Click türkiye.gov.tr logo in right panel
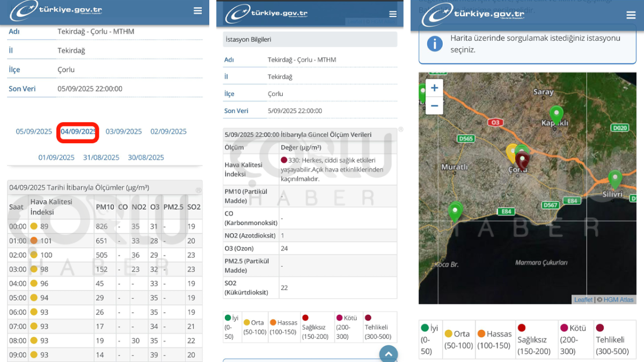The height and width of the screenshot is (362, 644). [x=473, y=15]
